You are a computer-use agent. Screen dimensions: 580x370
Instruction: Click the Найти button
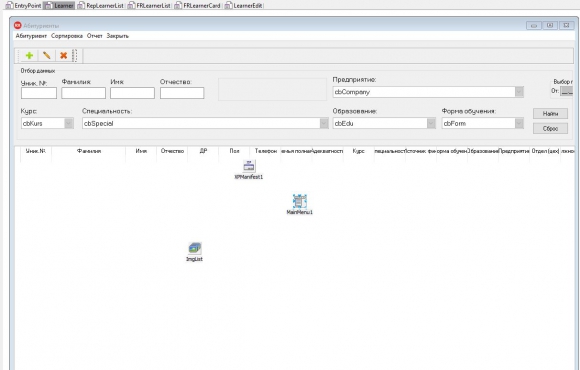[550, 114]
